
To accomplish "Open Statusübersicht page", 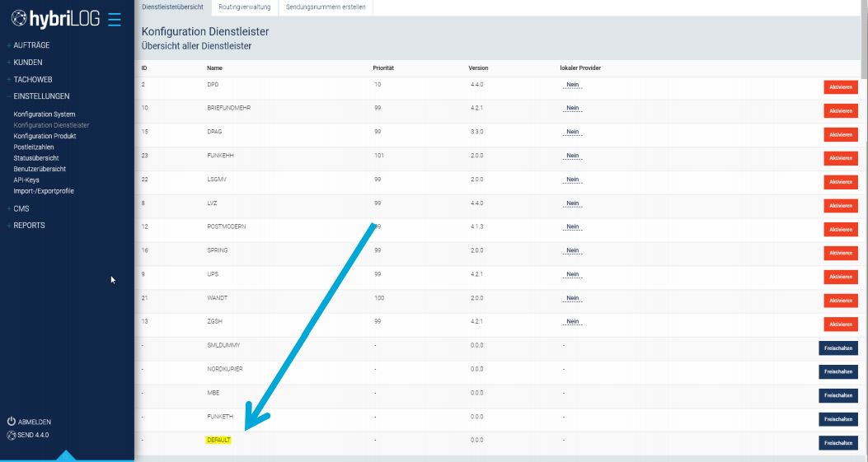I will click(x=36, y=158).
